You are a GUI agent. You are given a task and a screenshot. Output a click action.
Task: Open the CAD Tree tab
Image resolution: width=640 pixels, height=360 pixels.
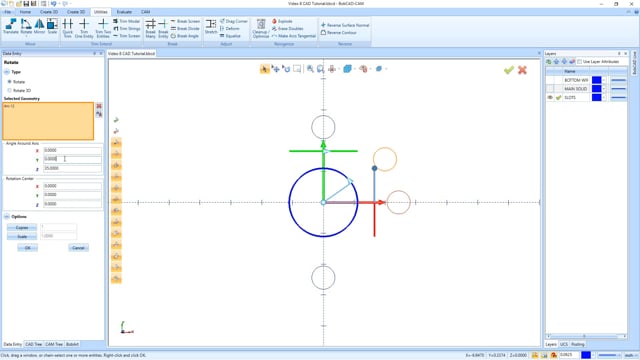tap(33, 344)
